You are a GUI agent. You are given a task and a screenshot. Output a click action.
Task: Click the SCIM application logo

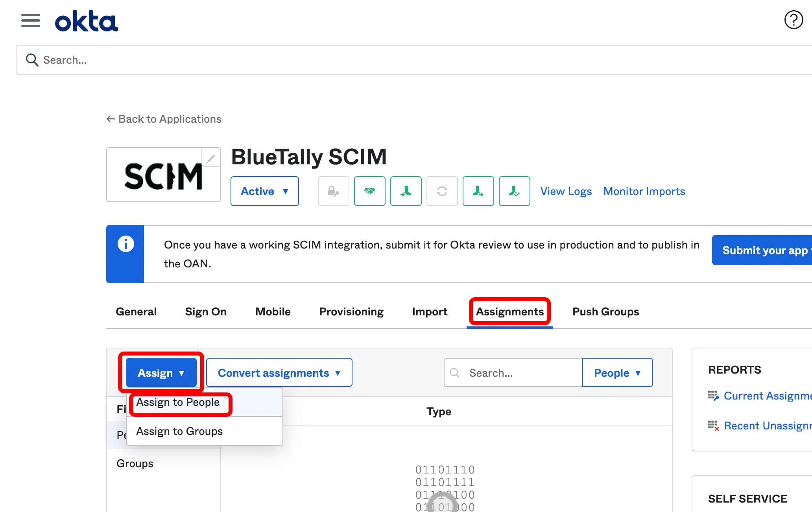coord(164,175)
